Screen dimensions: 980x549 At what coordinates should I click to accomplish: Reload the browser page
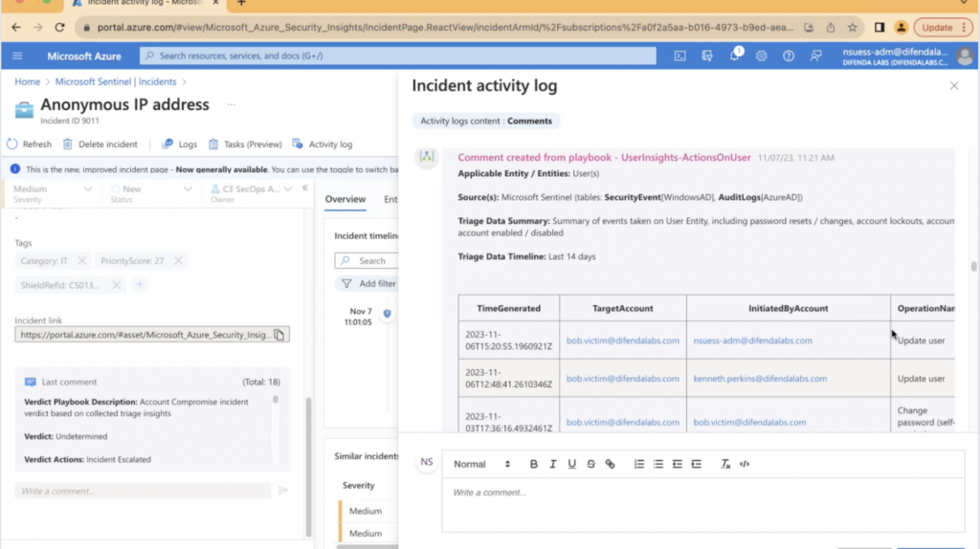[59, 28]
